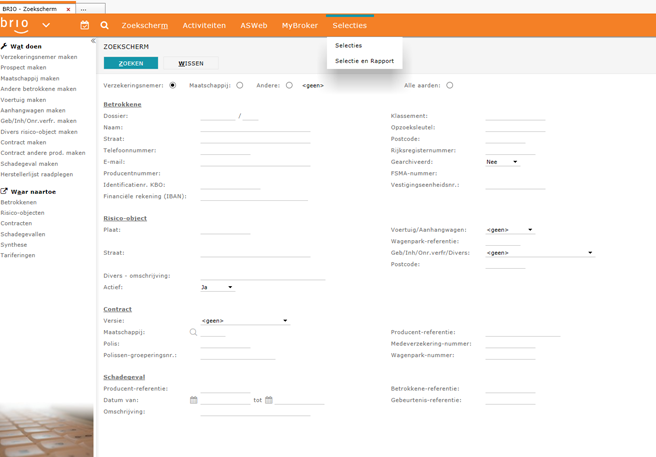Click Divers risico-object maken link
The image size is (656, 457).
39,132
